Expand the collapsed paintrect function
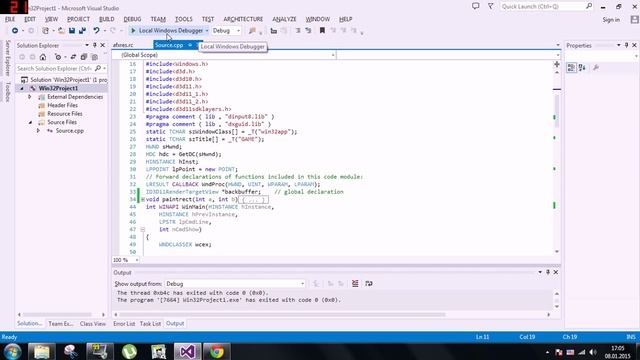 [x=143, y=199]
